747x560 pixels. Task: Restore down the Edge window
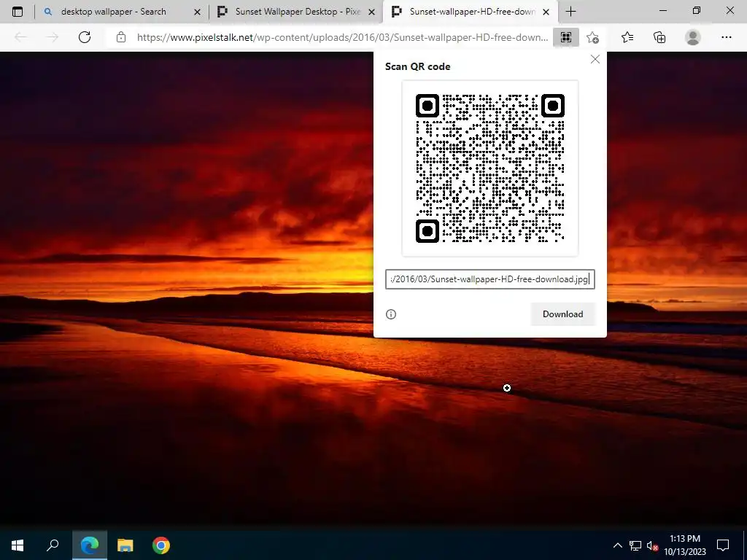point(697,11)
